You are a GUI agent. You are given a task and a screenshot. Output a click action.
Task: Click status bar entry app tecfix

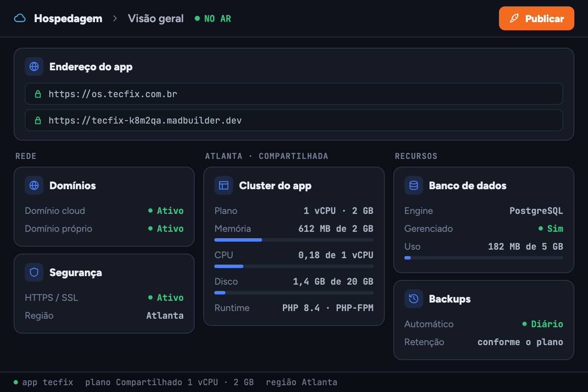[x=43, y=382]
